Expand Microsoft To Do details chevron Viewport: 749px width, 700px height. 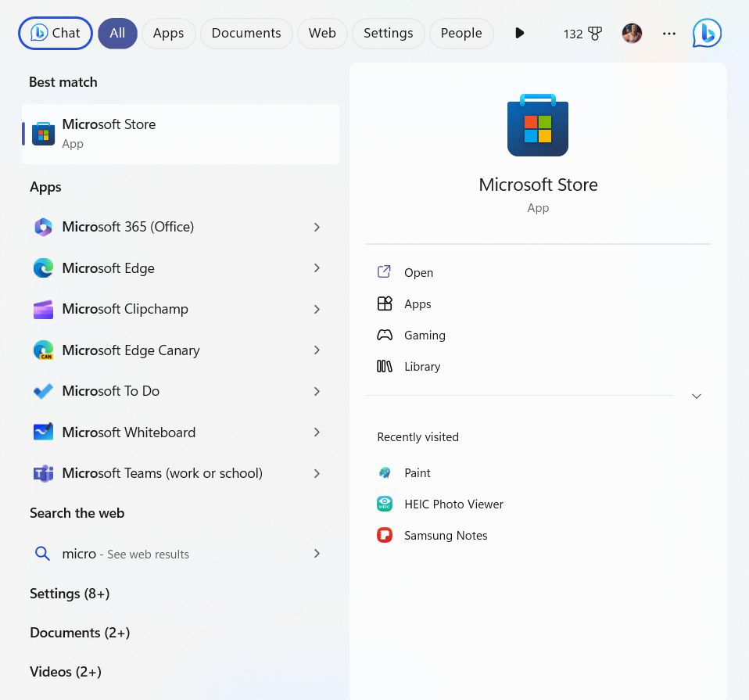[x=317, y=391]
